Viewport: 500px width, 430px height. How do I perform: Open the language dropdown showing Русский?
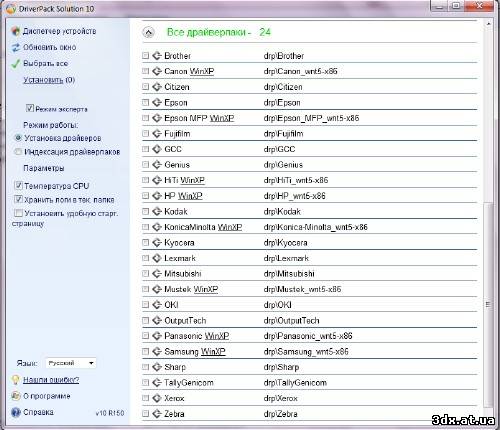[x=71, y=363]
